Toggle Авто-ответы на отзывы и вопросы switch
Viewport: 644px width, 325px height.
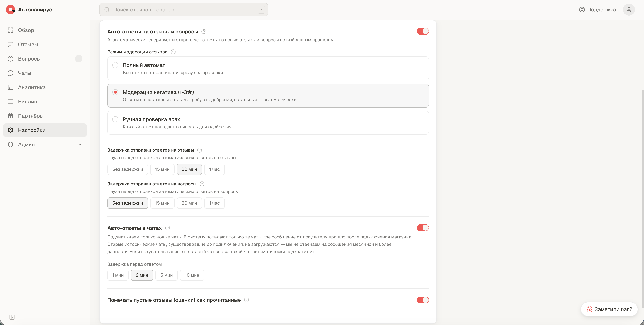click(x=423, y=31)
